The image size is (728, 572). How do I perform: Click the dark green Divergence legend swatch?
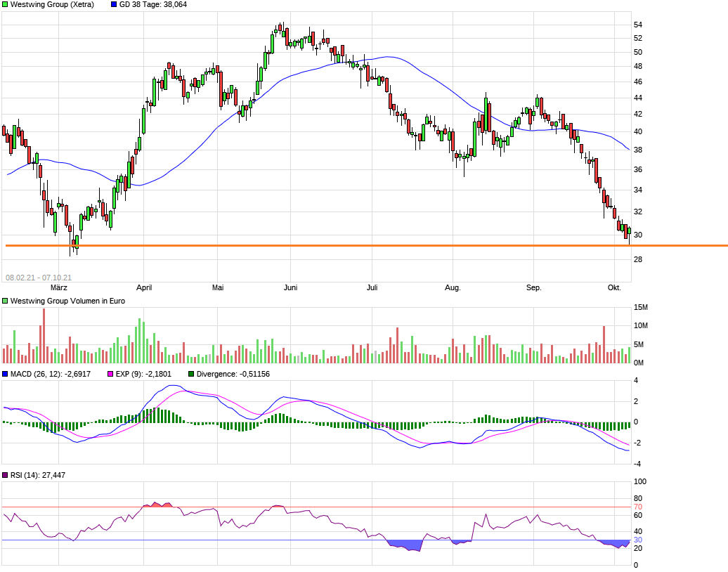(x=191, y=374)
